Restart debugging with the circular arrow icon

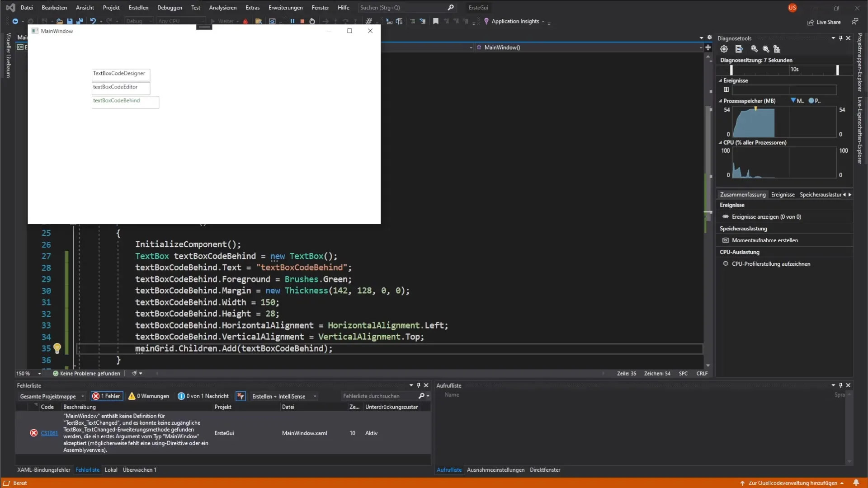312,21
